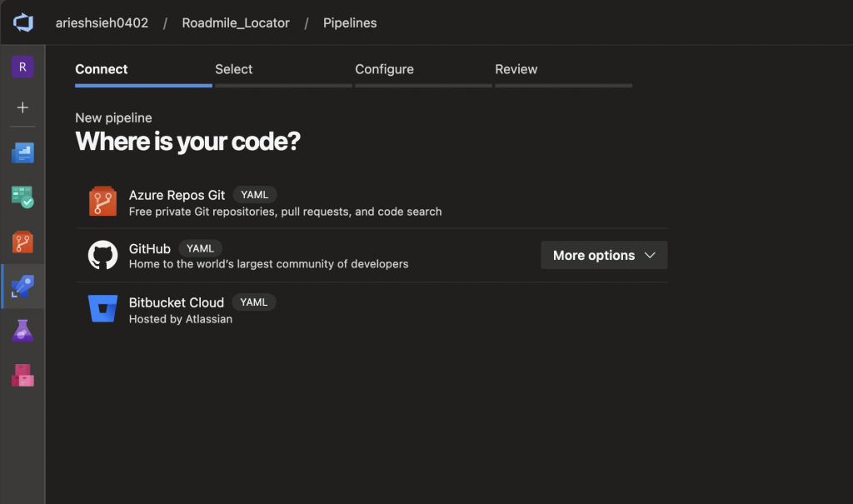Open Overview dashboard icon in sidebar

click(22, 152)
